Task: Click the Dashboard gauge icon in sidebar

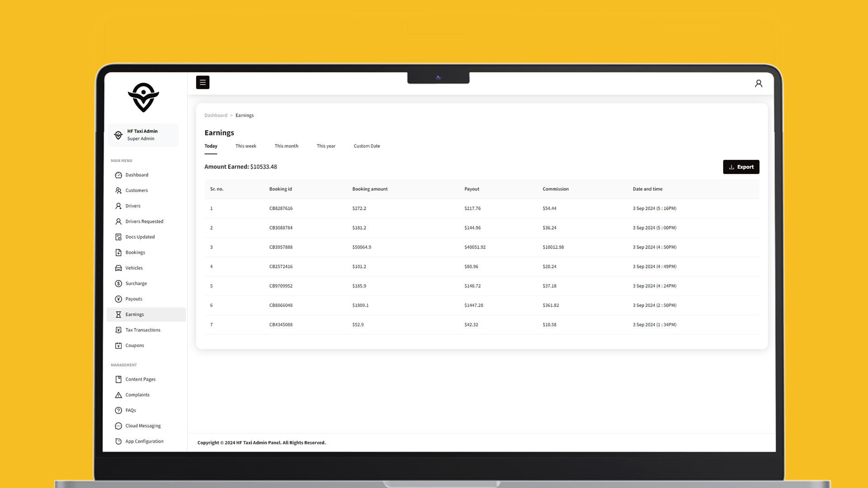Action: 118,175
